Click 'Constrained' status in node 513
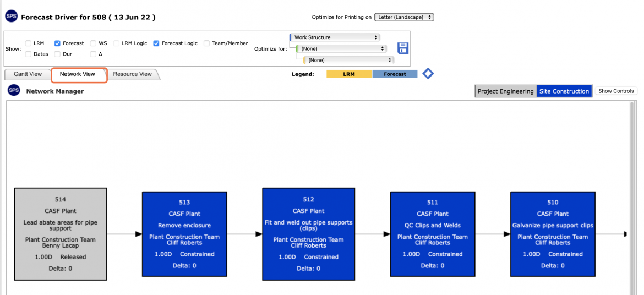This screenshot has height=295, width=644. coord(197,254)
